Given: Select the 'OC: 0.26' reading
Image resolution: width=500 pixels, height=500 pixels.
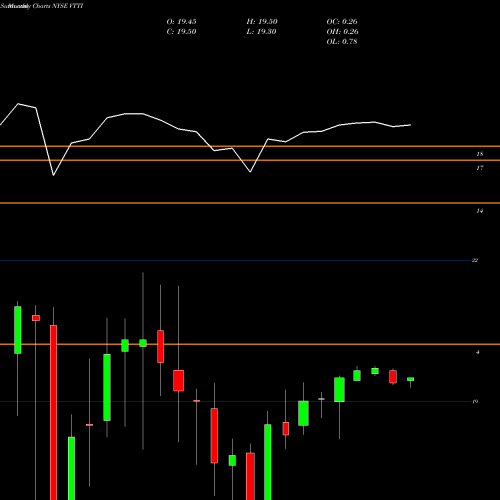Looking at the screenshot, I should [x=342, y=22].
